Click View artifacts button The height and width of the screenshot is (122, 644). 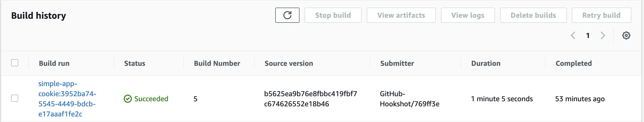click(x=401, y=15)
